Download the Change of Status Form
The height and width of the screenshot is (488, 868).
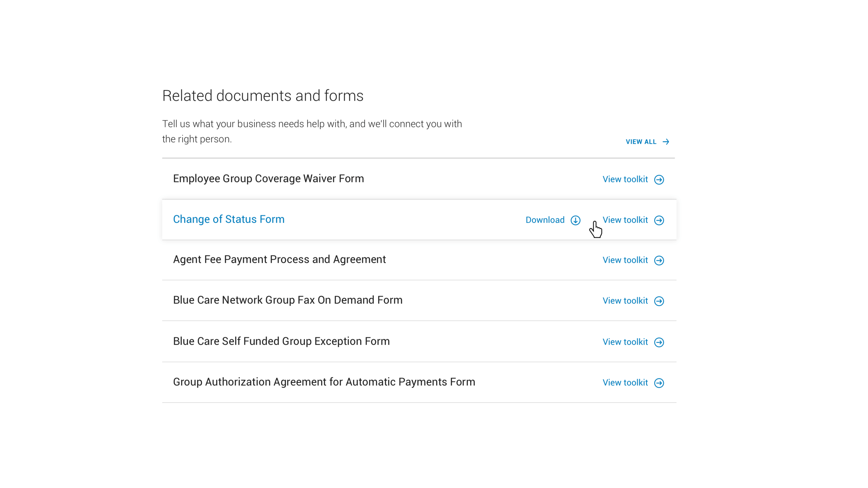(x=545, y=220)
